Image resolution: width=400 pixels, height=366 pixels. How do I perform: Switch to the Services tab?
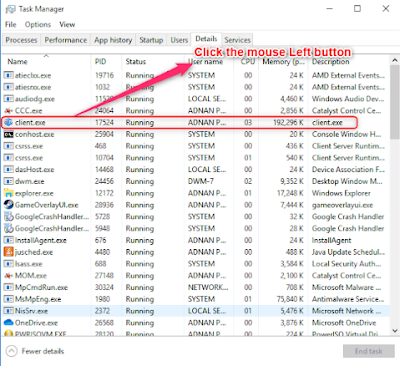tap(237, 40)
